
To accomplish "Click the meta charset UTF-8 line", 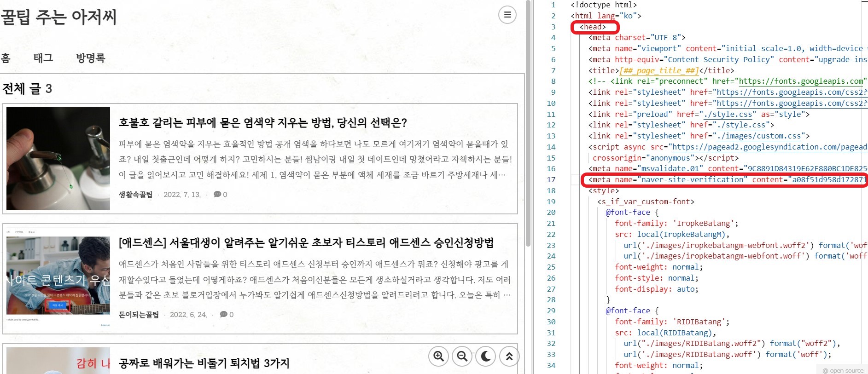I will click(637, 38).
